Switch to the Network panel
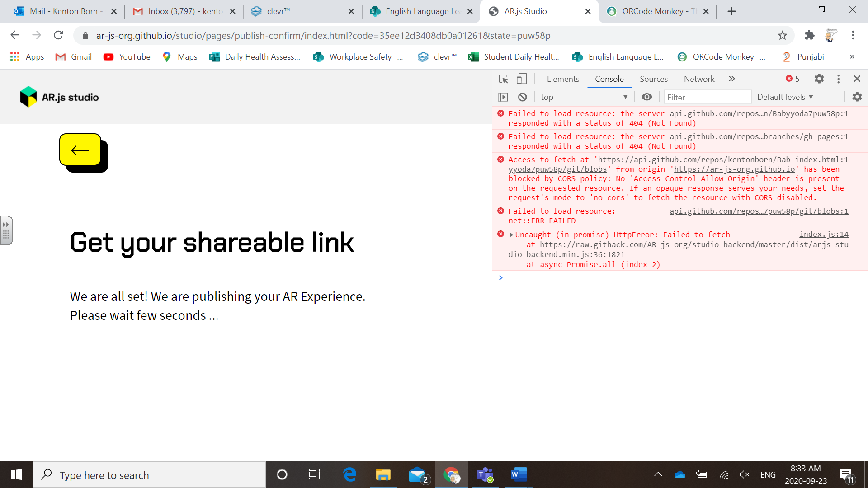Screen dimensions: 868x488 pyautogui.click(x=699, y=79)
